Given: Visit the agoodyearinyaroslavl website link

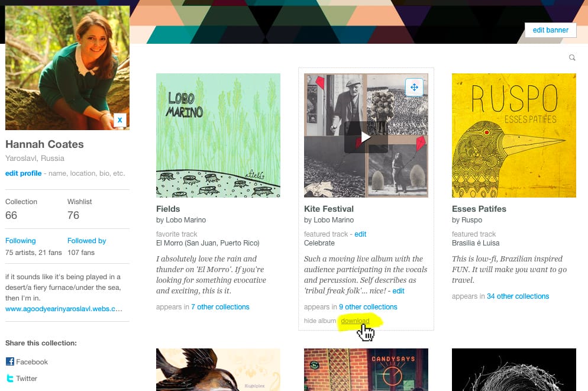Looking at the screenshot, I should [64, 309].
